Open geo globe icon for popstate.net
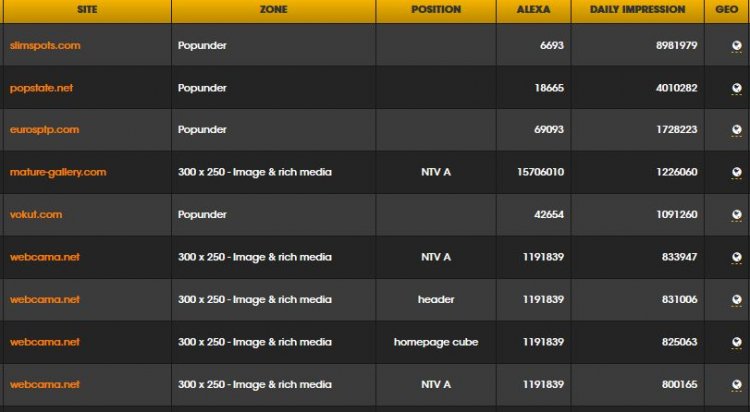This screenshot has width=750, height=412. (x=737, y=88)
